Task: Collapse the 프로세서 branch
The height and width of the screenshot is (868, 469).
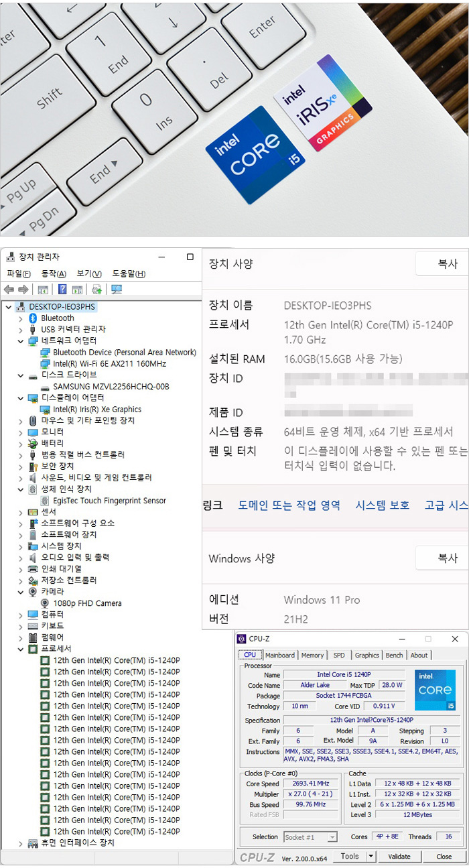Action: pos(20,649)
